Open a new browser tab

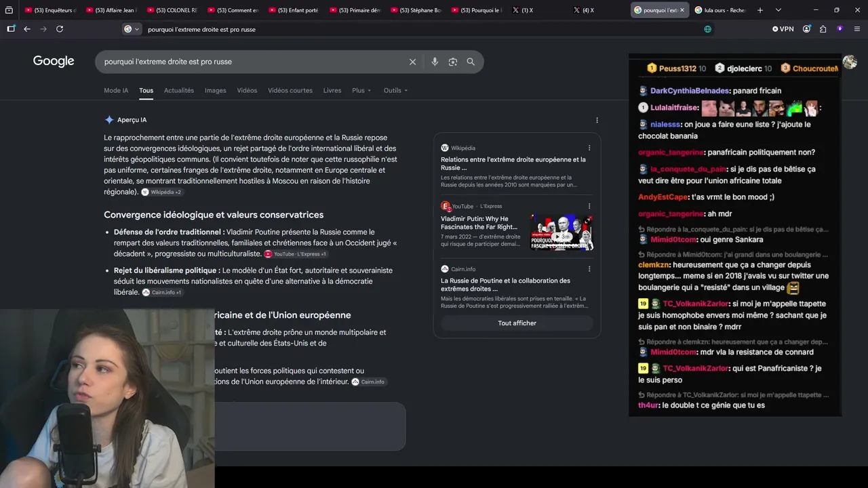coord(760,10)
